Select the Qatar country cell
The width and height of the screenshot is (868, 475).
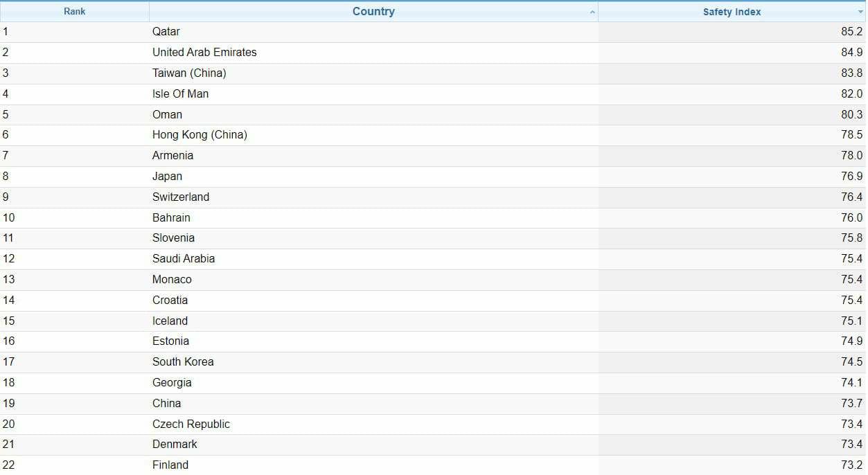click(373, 32)
